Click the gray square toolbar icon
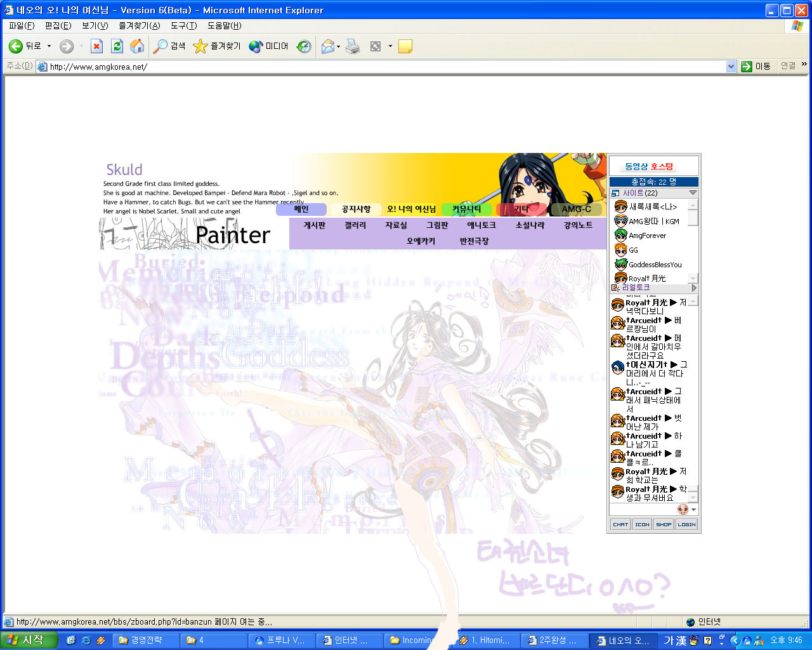This screenshot has width=812, height=650. tap(376, 46)
